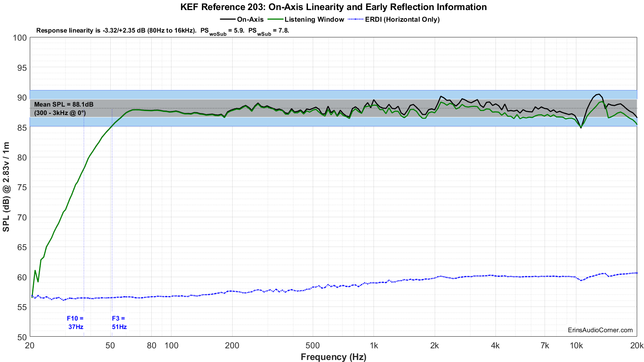Click the response linearity summary text
The height and width of the screenshot is (362, 644).
pyautogui.click(x=163, y=31)
